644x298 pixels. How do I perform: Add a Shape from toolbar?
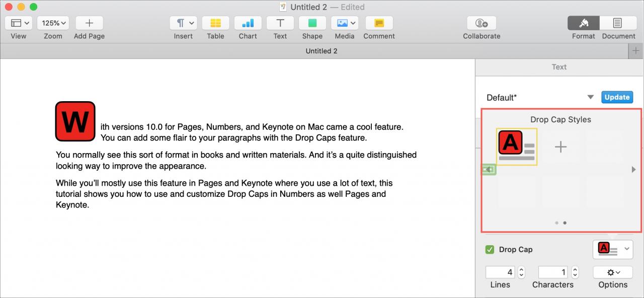pos(312,23)
